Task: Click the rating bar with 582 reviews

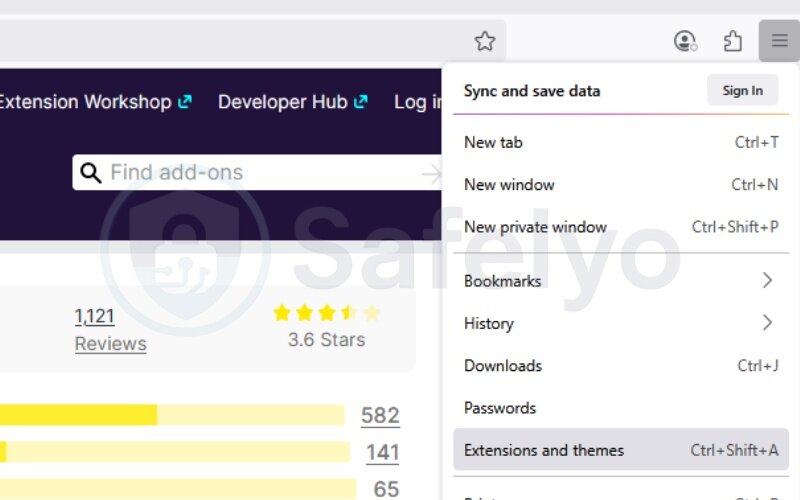Action: click(x=172, y=415)
